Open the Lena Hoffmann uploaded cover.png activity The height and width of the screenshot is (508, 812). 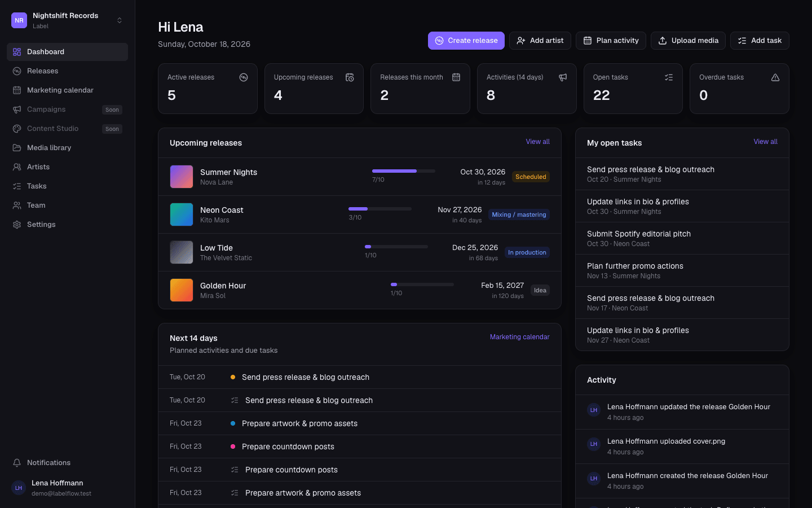click(682, 446)
